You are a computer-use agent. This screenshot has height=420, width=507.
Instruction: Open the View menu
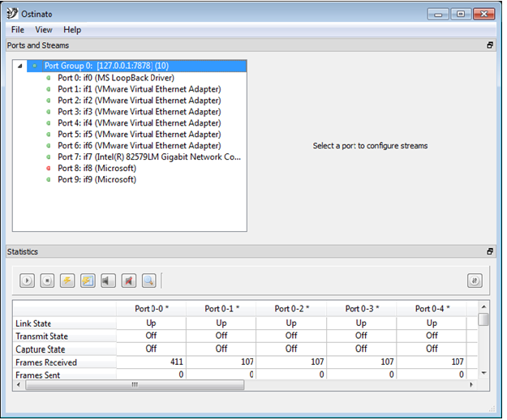[x=44, y=30]
